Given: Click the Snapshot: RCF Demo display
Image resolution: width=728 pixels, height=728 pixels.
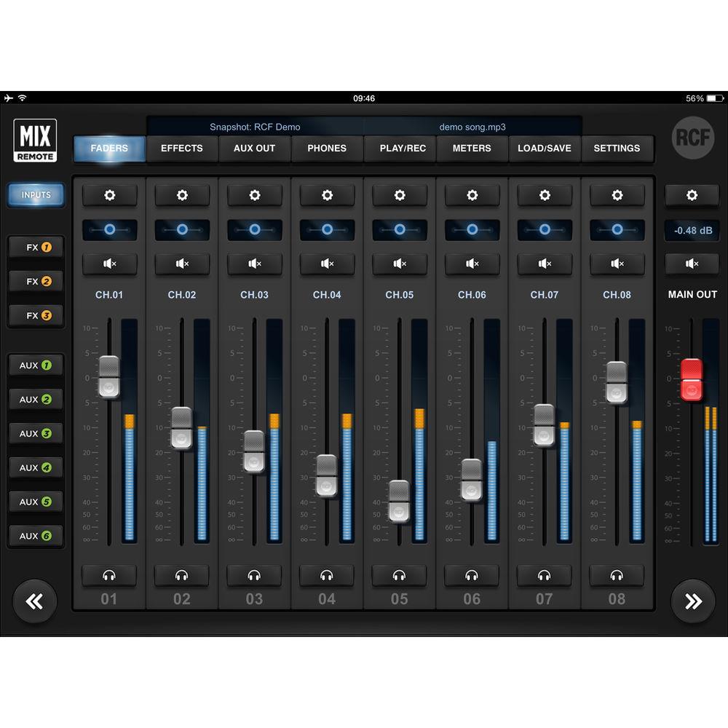Looking at the screenshot, I should (255, 127).
